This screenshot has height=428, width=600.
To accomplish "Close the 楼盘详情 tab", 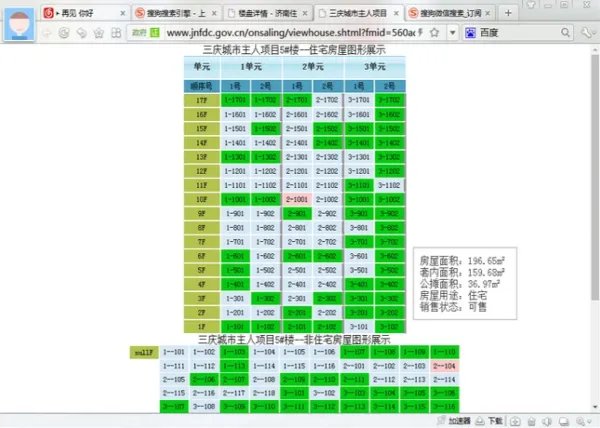I will (305, 13).
